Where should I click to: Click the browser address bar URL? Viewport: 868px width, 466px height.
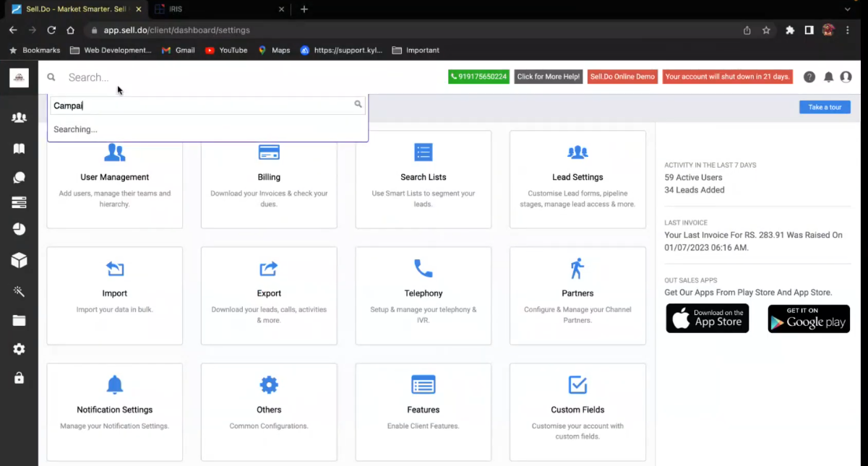pyautogui.click(x=177, y=30)
